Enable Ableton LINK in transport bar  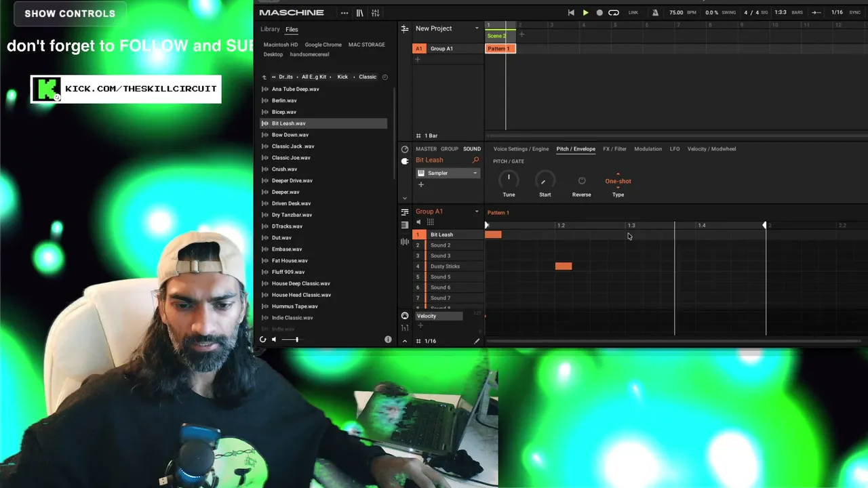tap(633, 13)
